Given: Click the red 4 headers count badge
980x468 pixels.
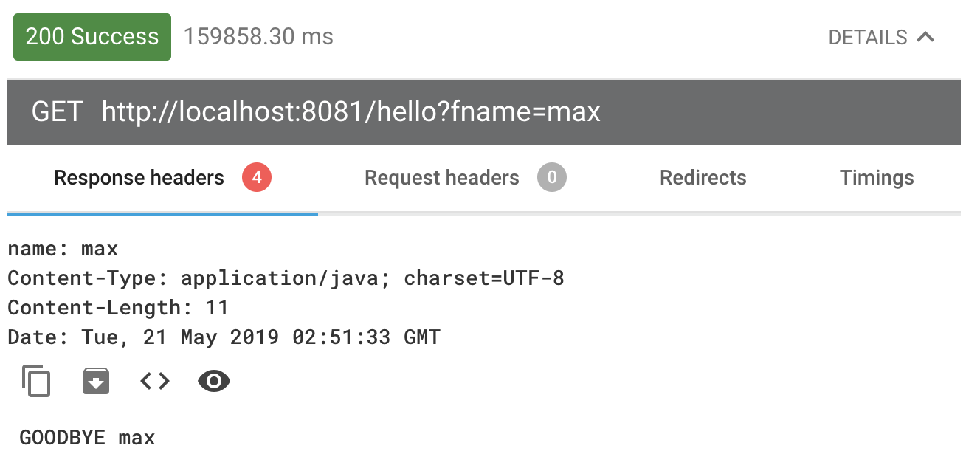Looking at the screenshot, I should coord(257,177).
